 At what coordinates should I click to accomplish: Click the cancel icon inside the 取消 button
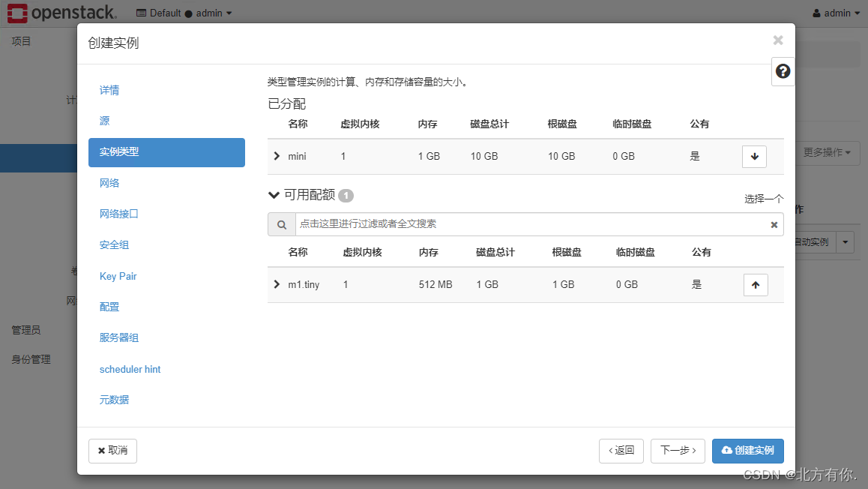click(x=102, y=451)
